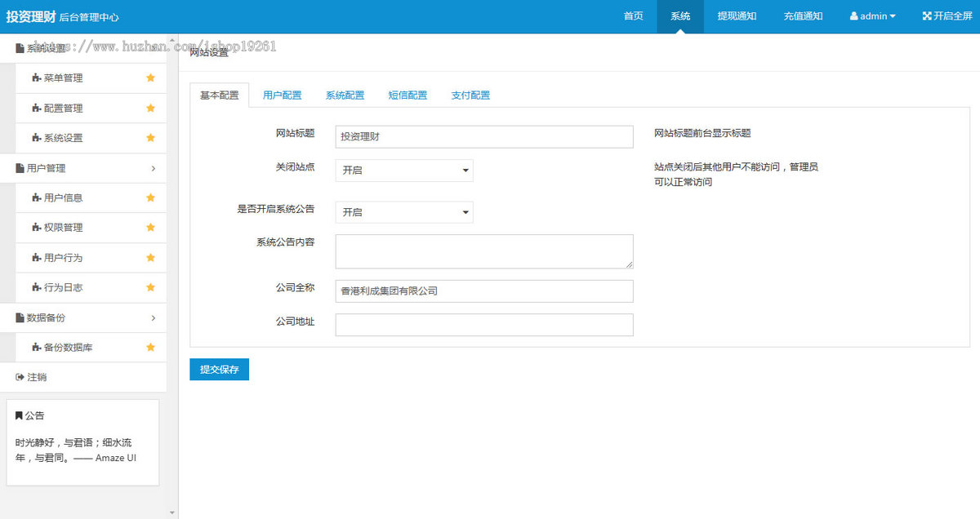Click the star icon beside 行为日志
980x519 pixels.
[150, 287]
